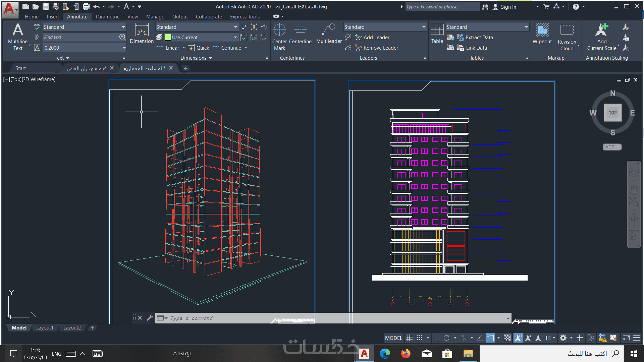Image resolution: width=644 pixels, height=362 pixels.
Task: Click the TOP face of ViewCube
Action: coord(612,113)
